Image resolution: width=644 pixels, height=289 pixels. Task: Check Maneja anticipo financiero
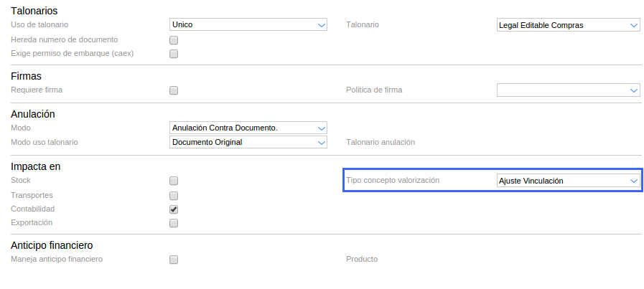174,260
